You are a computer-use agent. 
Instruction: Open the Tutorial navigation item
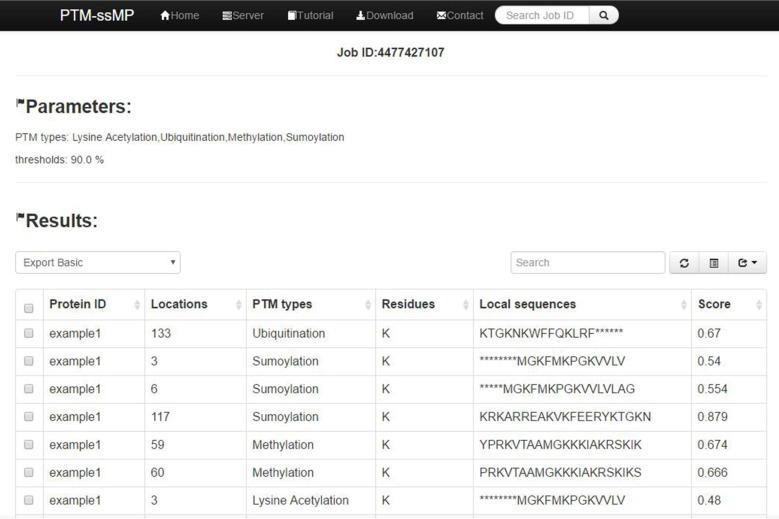pyautogui.click(x=310, y=16)
